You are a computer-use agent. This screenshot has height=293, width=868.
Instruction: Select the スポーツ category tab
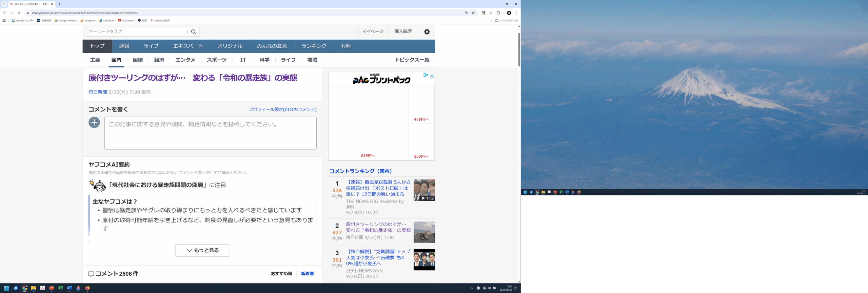click(216, 60)
